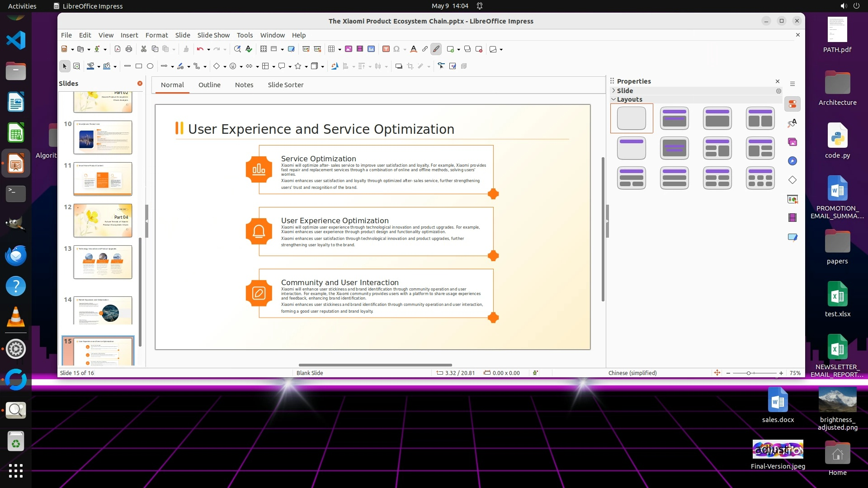
Task: Select slide 13 thumbnail in Slides panel
Action: pos(103,262)
